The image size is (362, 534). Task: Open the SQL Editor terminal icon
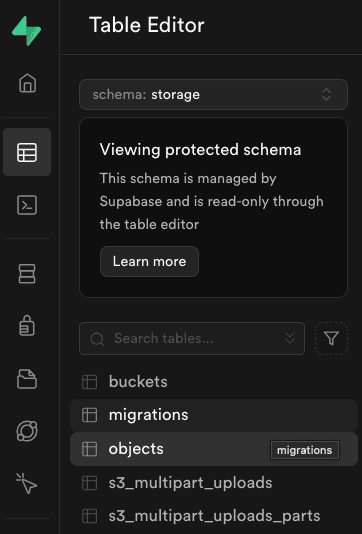(x=27, y=205)
